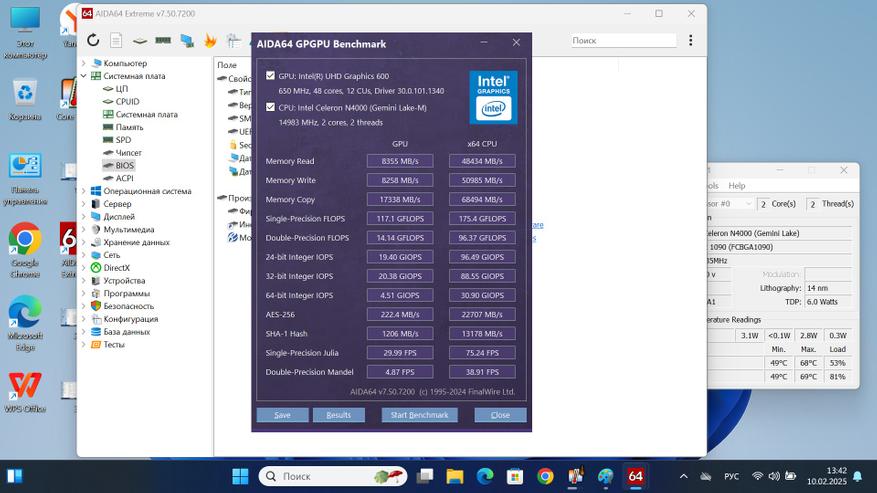Open the battery status tray icon
The height and width of the screenshot is (493, 877).
[x=790, y=476]
